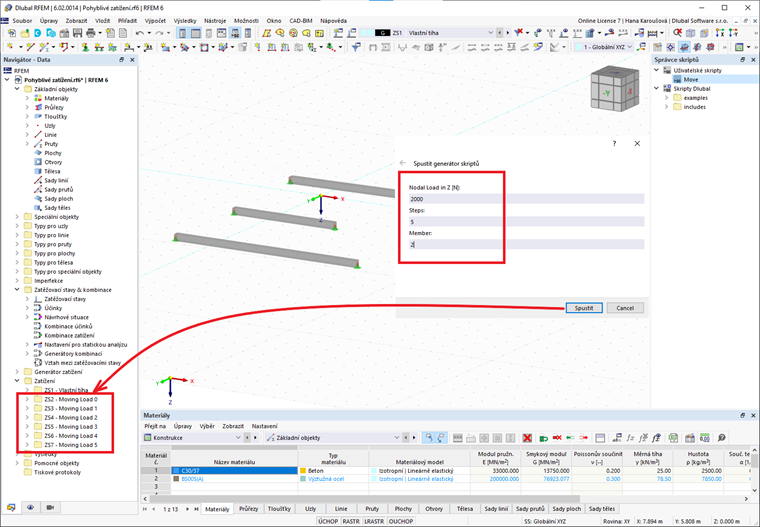Open the Nápověda menu
Viewport: 760px width, 527px height.
[x=333, y=21]
